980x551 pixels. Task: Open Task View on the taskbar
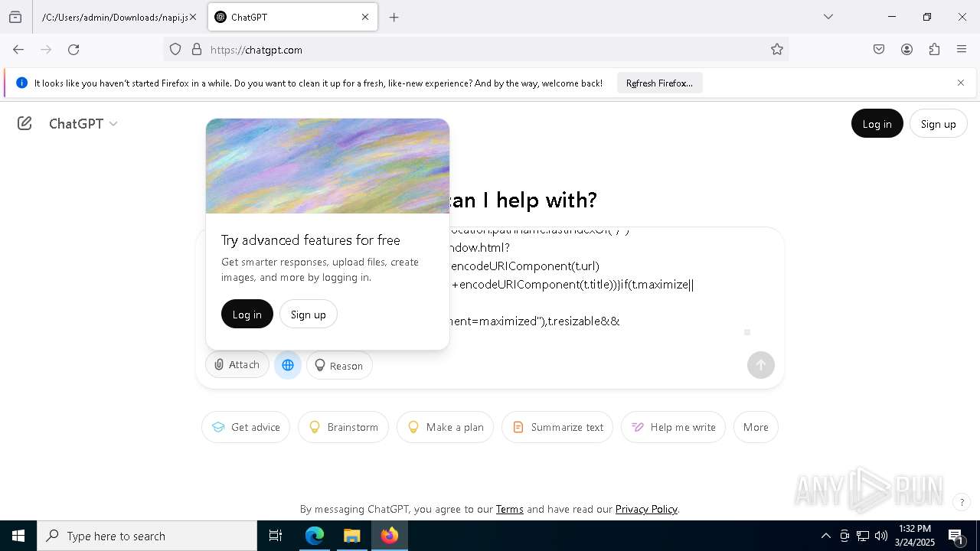tap(276, 536)
